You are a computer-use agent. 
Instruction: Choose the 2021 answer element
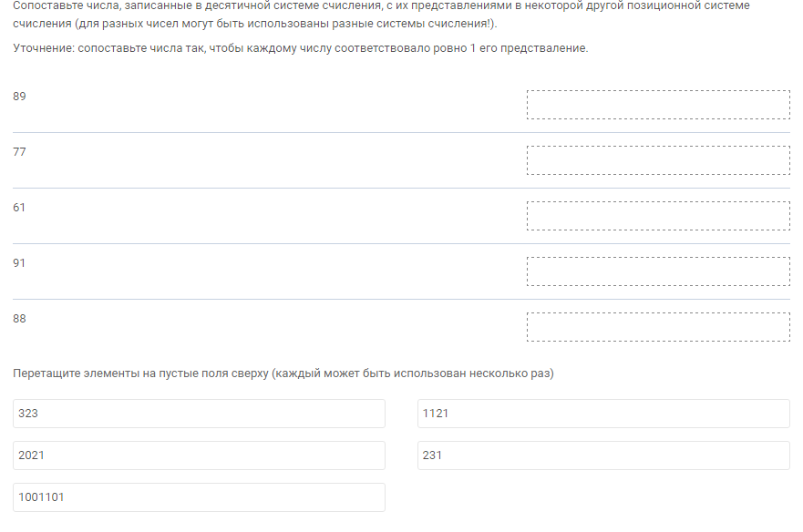point(199,455)
